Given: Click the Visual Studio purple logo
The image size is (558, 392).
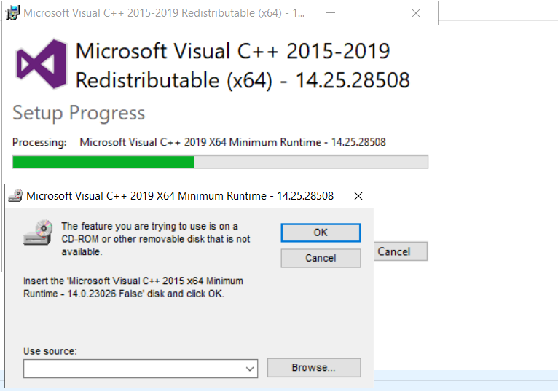Looking at the screenshot, I should click(x=42, y=64).
